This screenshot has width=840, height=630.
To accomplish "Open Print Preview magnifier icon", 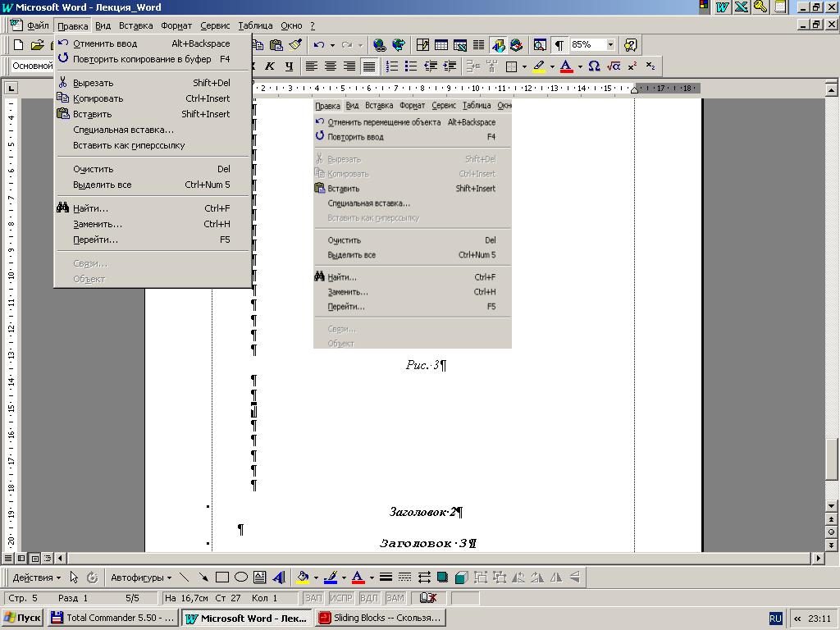I will point(540,45).
